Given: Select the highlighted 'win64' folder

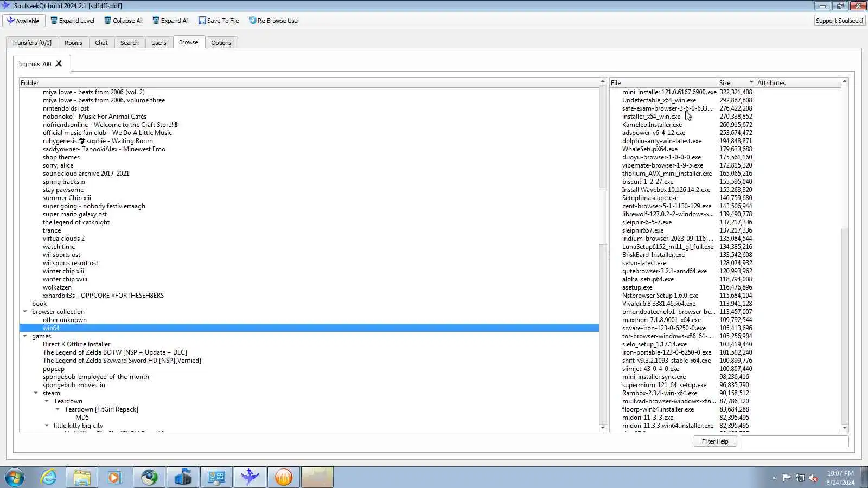Looking at the screenshot, I should [51, 328].
